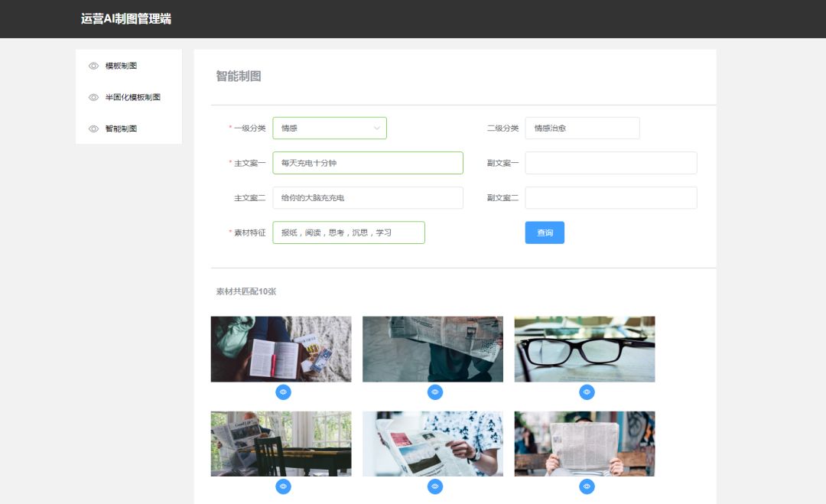Click the blue 查询 button
826x504 pixels.
pos(545,232)
